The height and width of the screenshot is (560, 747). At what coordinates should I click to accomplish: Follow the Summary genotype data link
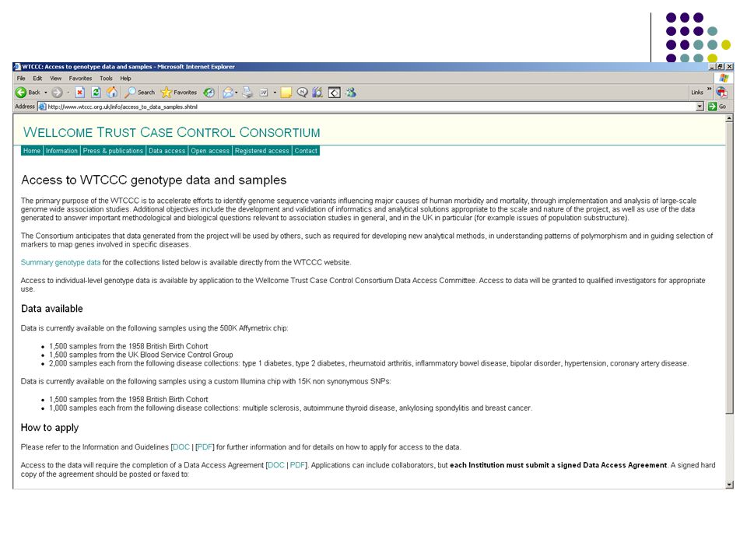click(61, 262)
